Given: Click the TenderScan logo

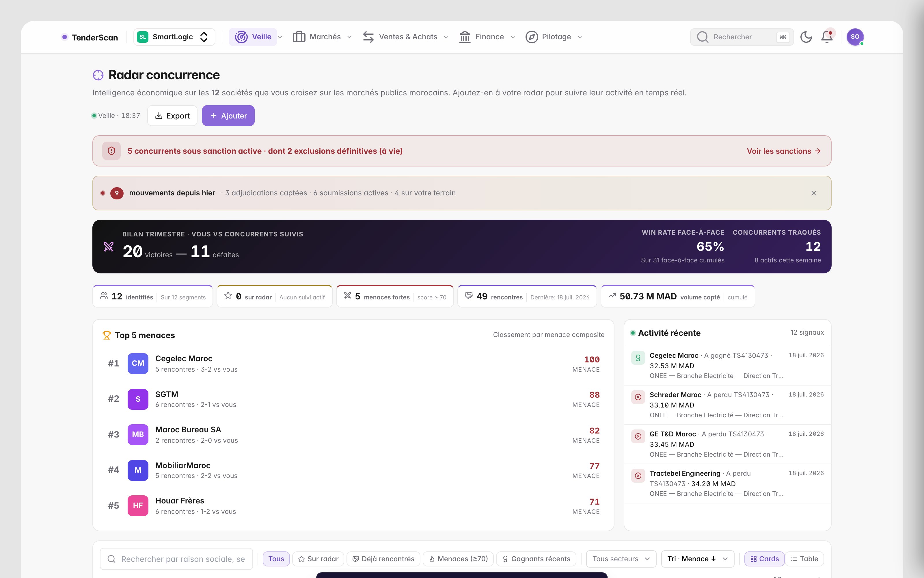Looking at the screenshot, I should [x=90, y=37].
